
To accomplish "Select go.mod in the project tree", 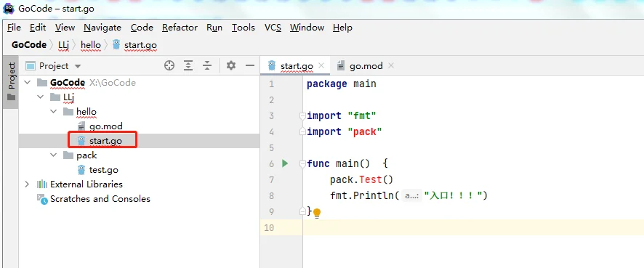I will tap(106, 126).
